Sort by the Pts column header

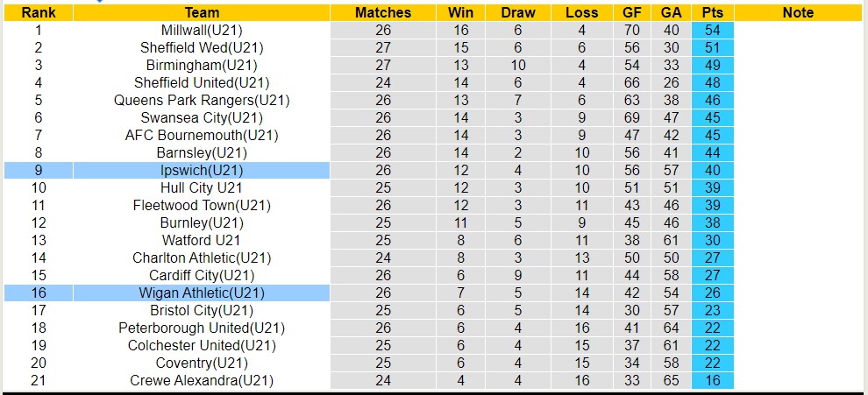[712, 12]
